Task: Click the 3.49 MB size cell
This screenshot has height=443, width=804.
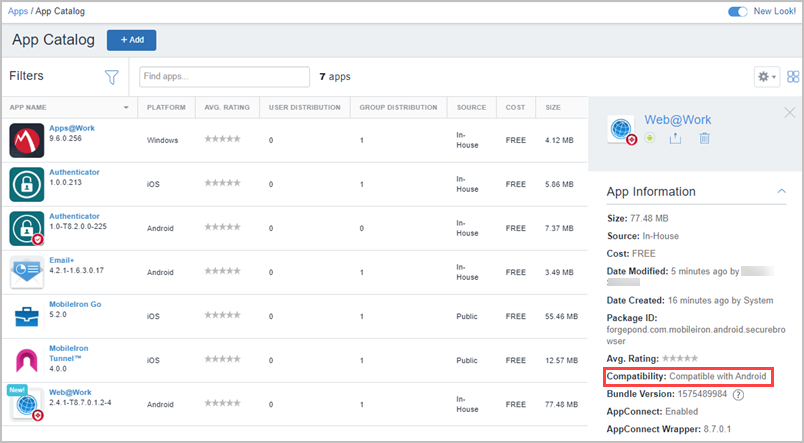Action: 559,273
